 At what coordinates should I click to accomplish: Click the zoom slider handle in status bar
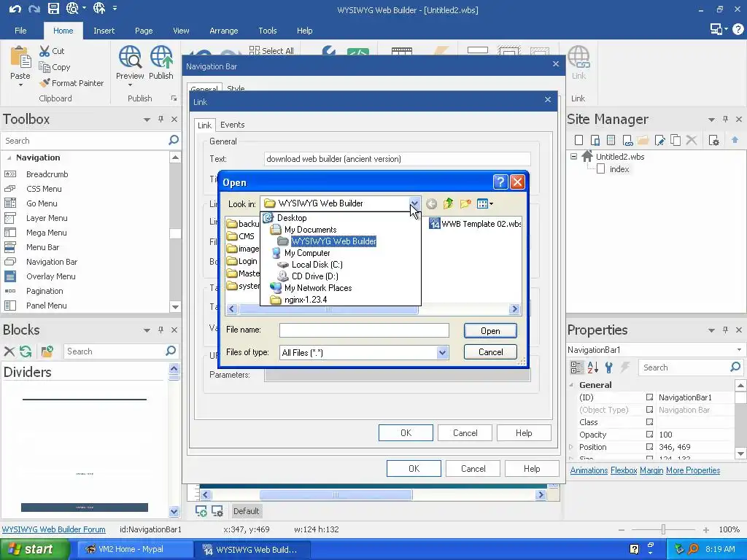tap(663, 529)
